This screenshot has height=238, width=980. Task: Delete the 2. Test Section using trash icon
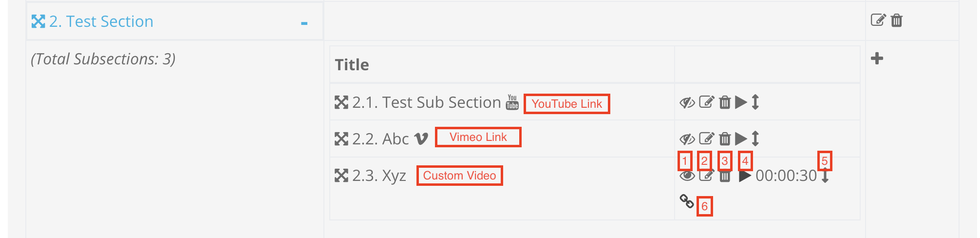click(897, 20)
